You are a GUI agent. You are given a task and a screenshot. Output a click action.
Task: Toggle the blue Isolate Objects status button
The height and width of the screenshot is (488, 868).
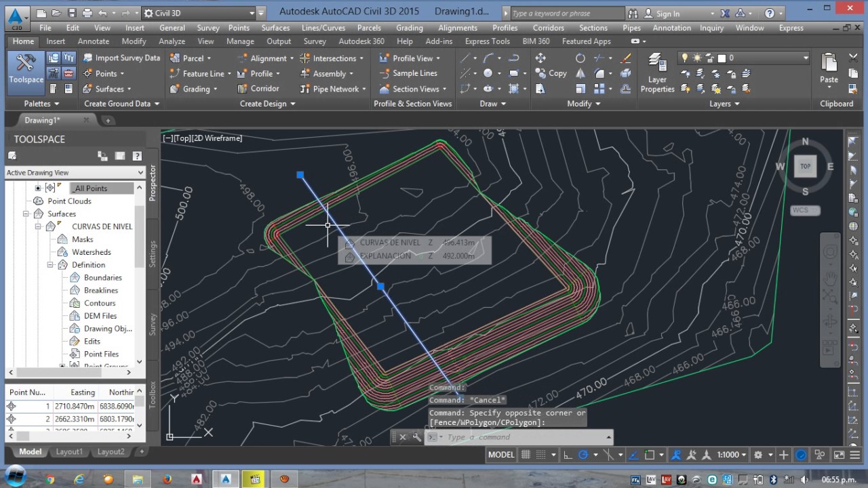(x=801, y=455)
